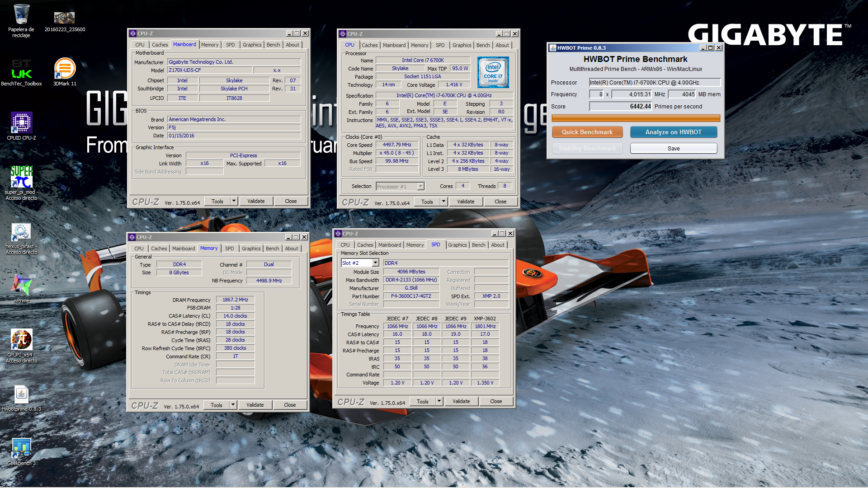The image size is (868, 488).
Task: Open SPD tab in Mainboard window
Action: [x=231, y=45]
